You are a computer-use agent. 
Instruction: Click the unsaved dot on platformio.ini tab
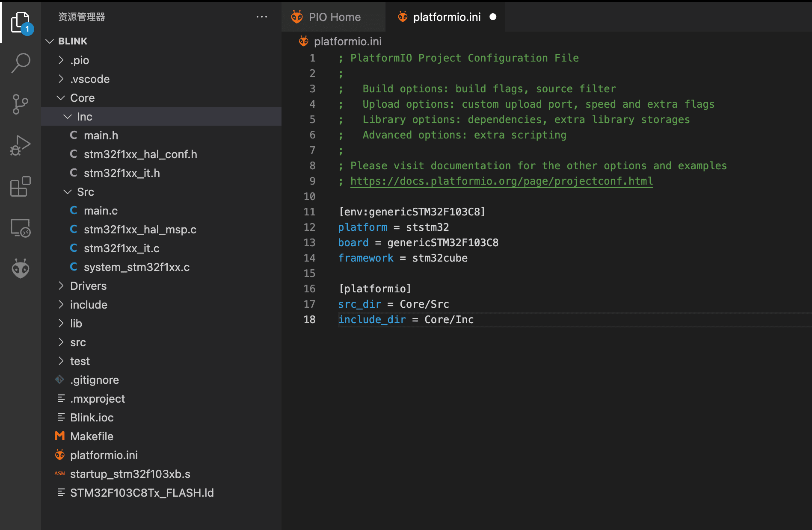click(493, 17)
